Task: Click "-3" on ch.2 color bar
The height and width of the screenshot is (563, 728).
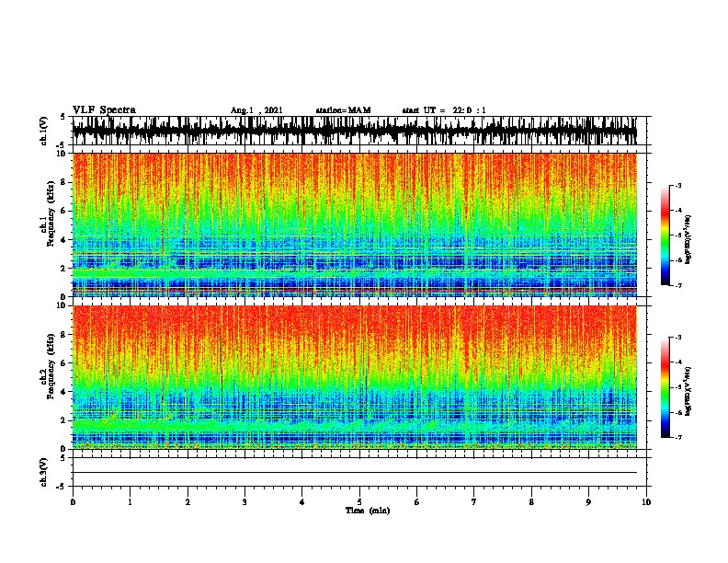Action: pos(678,338)
